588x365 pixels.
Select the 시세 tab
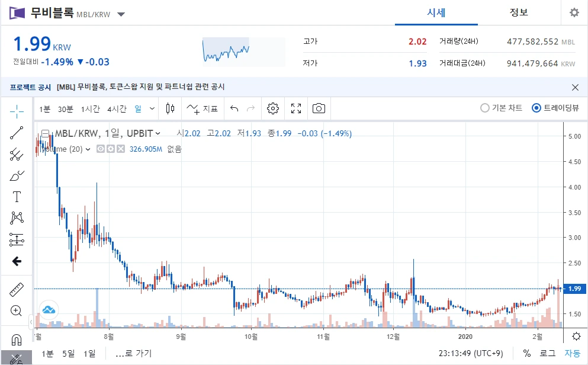pos(436,12)
